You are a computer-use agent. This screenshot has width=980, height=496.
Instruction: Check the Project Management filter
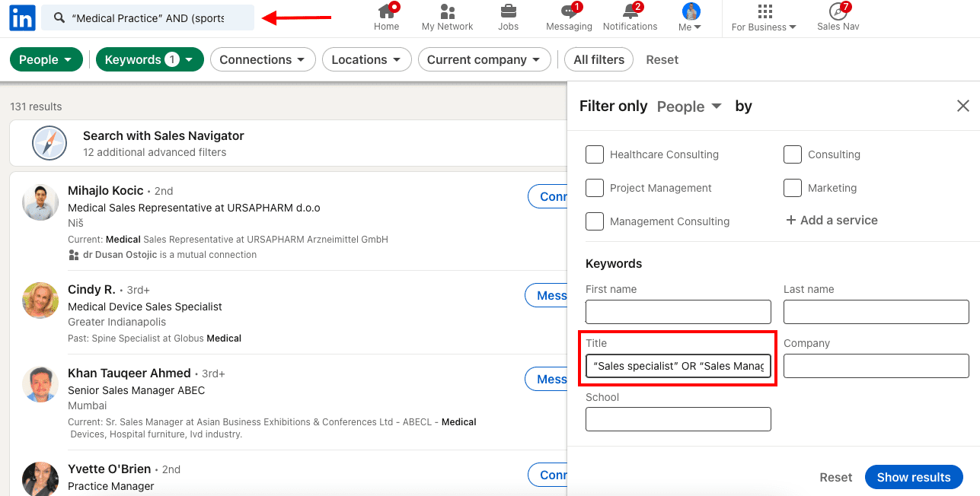595,188
